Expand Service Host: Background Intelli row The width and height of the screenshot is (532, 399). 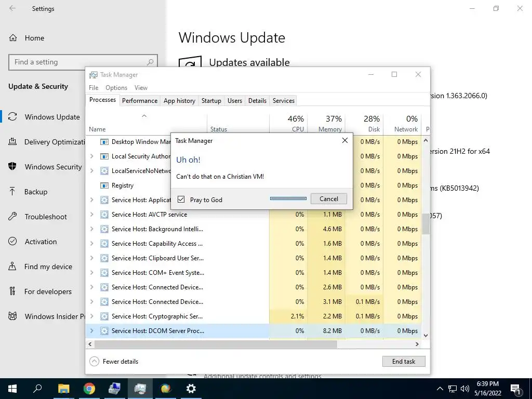[x=91, y=229]
